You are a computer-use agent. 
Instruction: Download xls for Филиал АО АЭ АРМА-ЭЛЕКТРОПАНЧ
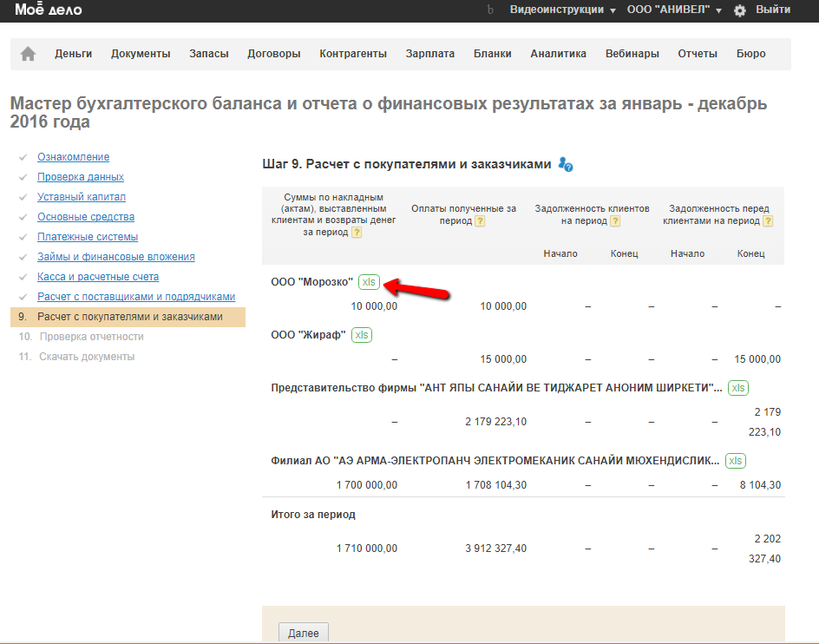tap(736, 461)
